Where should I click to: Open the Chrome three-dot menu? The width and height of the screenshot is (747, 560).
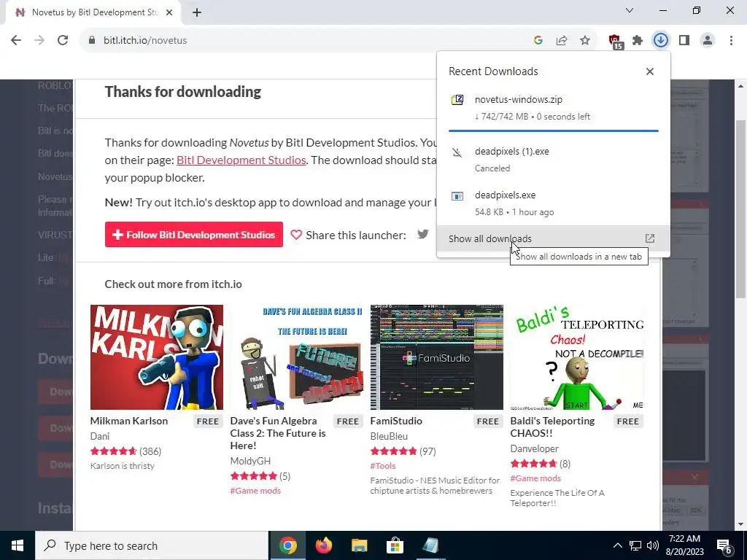pos(731,41)
